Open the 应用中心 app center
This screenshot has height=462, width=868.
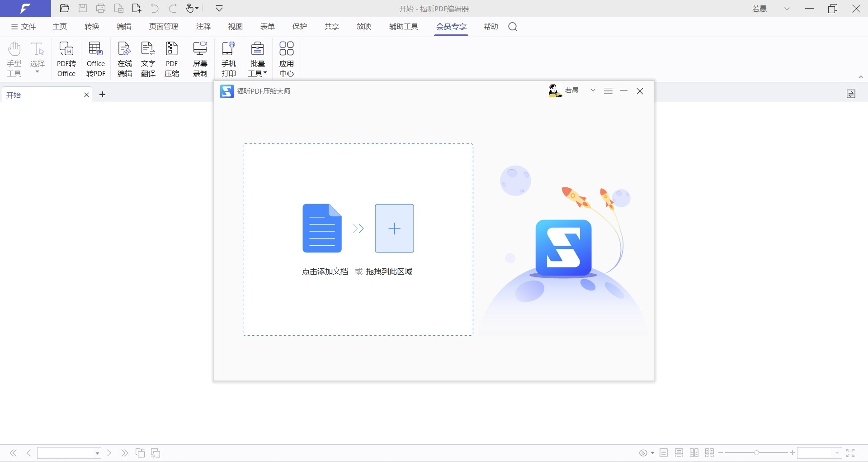pos(286,59)
